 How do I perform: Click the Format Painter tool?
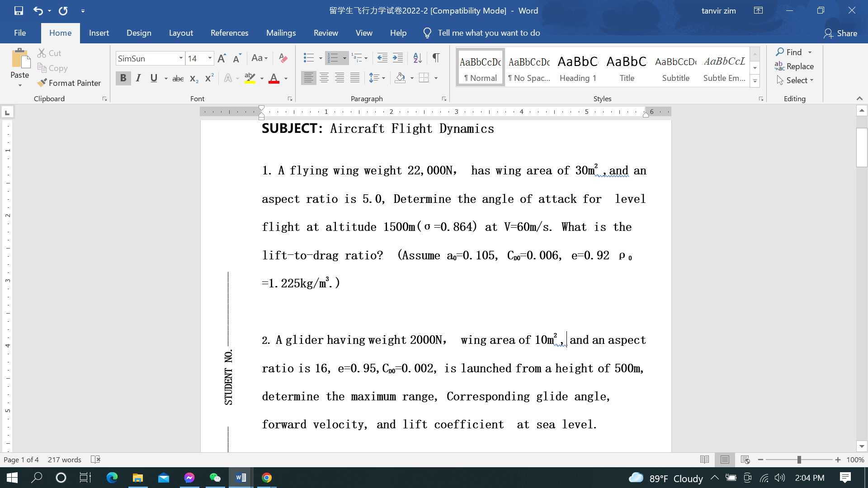coord(69,83)
